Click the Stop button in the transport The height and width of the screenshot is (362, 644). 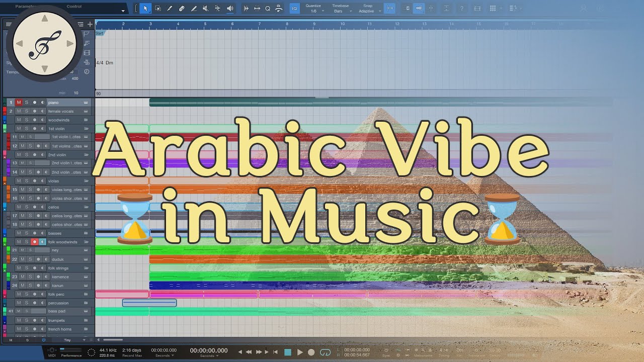pos(288,352)
